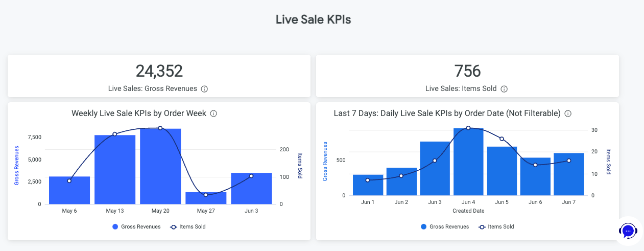Screen dimensions: 644x251
Task: Select the 24,352 gross revenues scorecard value
Action: click(x=159, y=71)
